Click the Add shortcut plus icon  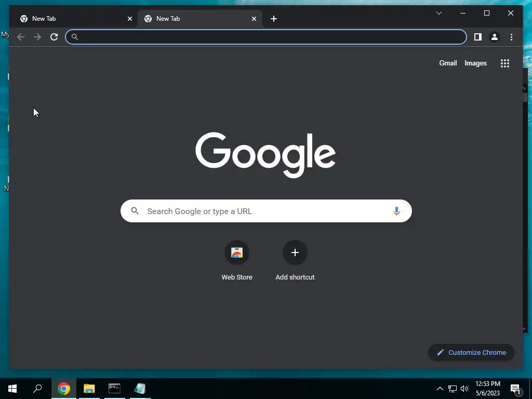tap(295, 252)
